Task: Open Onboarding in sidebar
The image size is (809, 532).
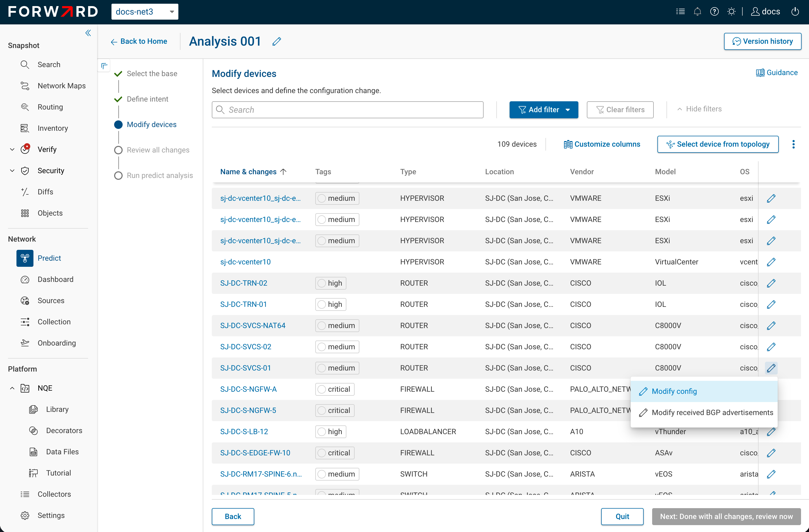Action: pyautogui.click(x=57, y=343)
